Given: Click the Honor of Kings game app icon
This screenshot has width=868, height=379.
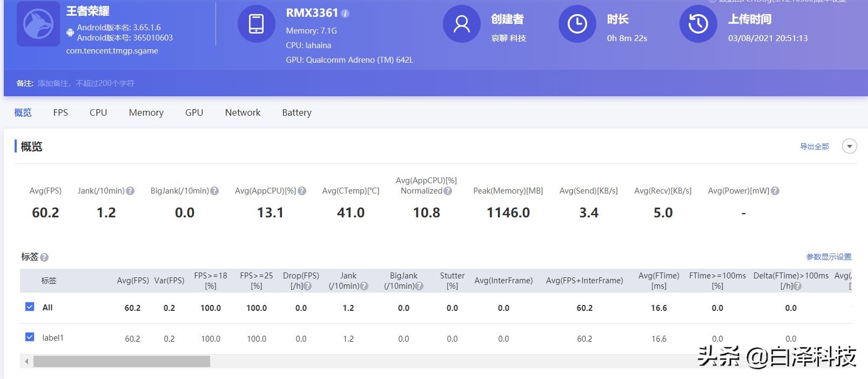Looking at the screenshot, I should 38,24.
